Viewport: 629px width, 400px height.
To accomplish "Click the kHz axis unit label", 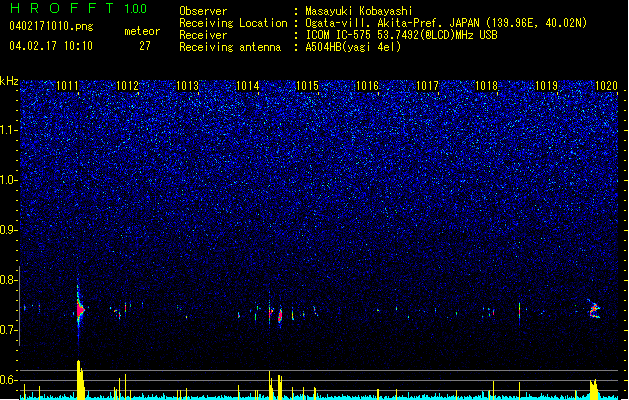I will 9,81.
